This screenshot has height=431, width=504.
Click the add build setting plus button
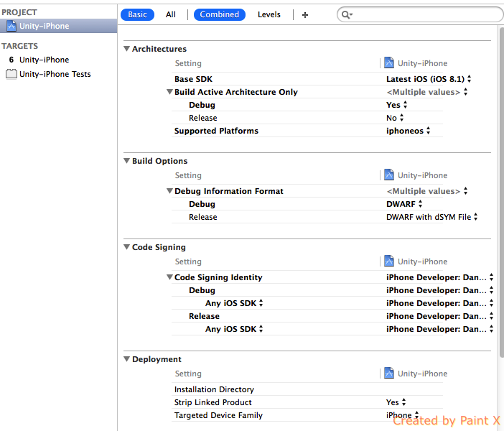305,15
